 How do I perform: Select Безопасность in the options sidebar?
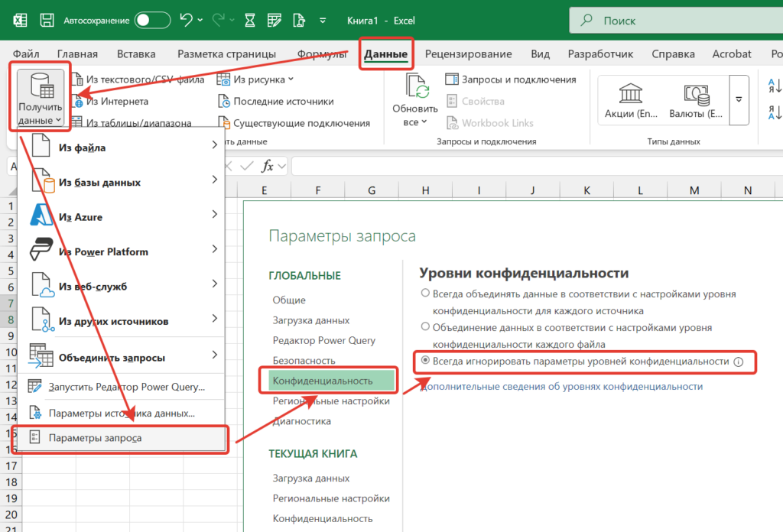point(304,360)
